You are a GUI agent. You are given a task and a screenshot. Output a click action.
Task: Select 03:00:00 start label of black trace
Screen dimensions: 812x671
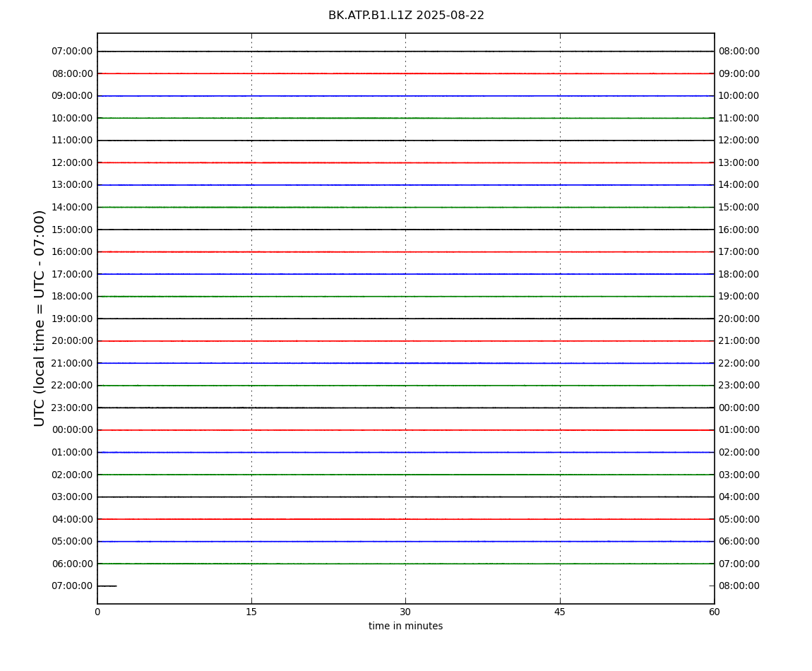(x=73, y=497)
